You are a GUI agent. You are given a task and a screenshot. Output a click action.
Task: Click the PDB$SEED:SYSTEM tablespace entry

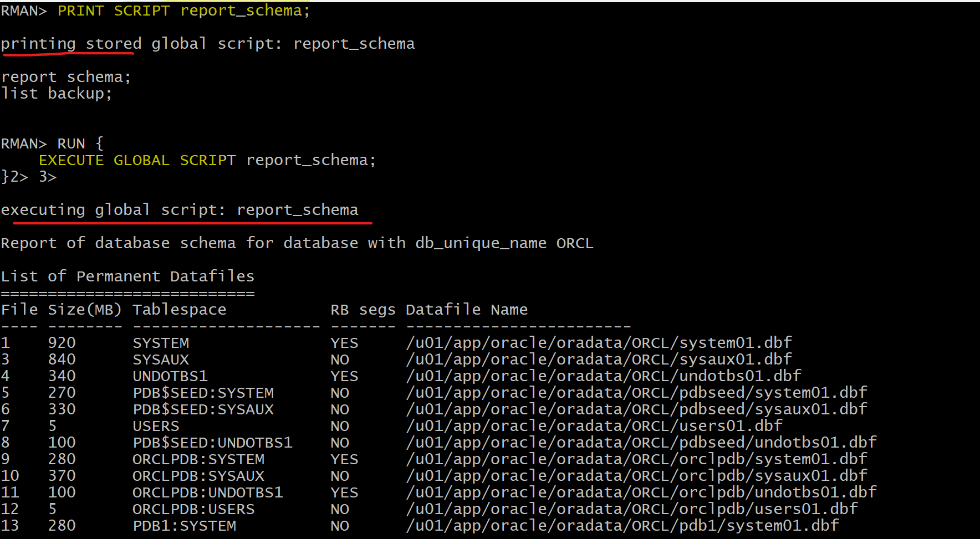pos(203,393)
